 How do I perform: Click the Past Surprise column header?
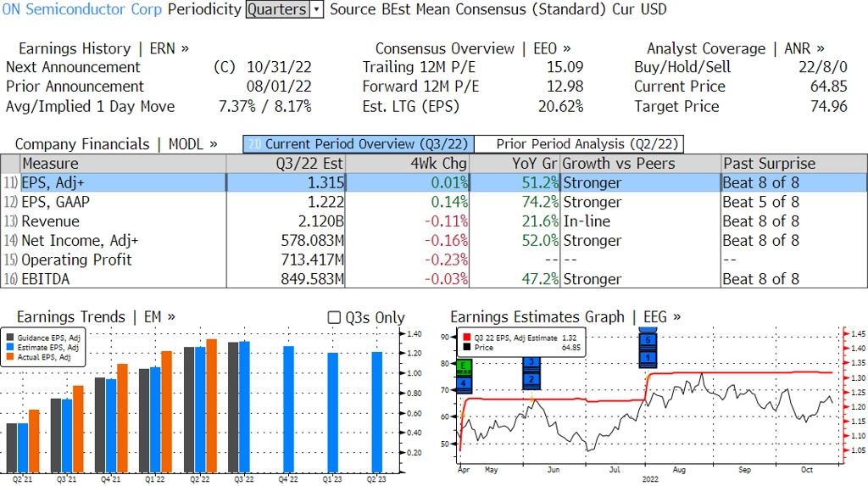coord(793,164)
